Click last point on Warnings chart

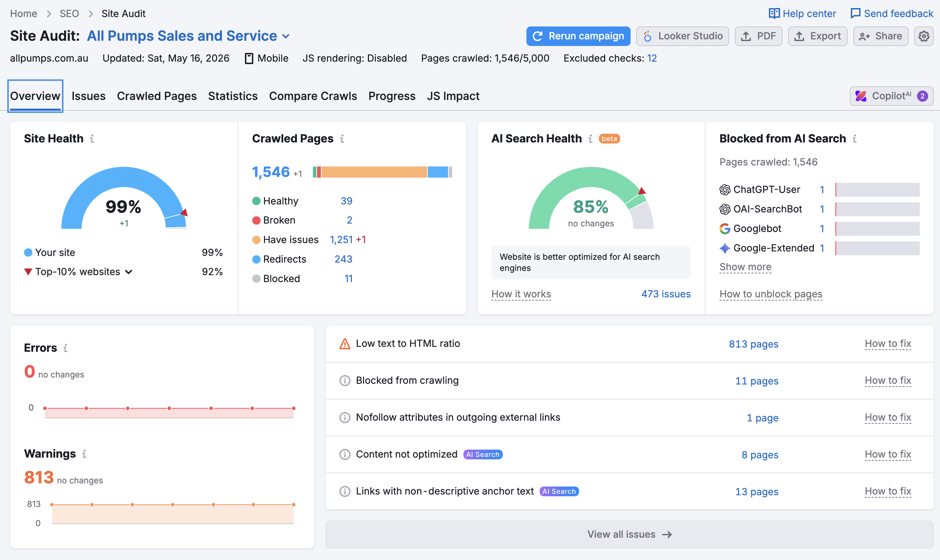(293, 505)
